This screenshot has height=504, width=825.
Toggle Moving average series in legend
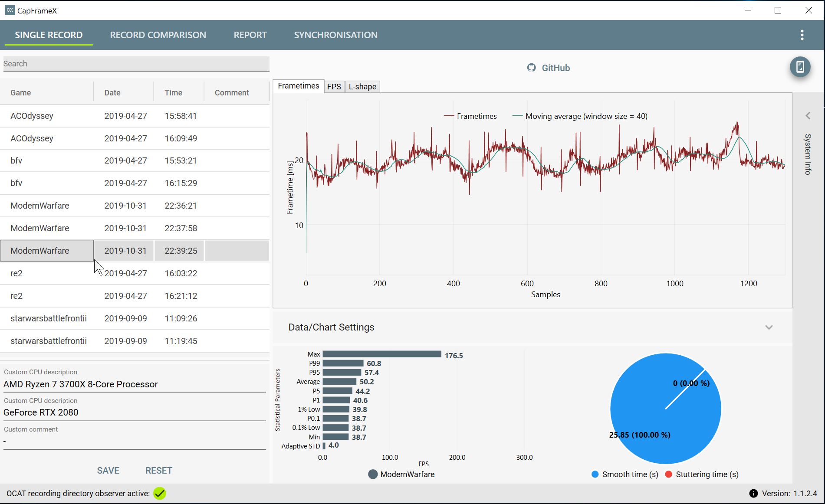(x=580, y=116)
